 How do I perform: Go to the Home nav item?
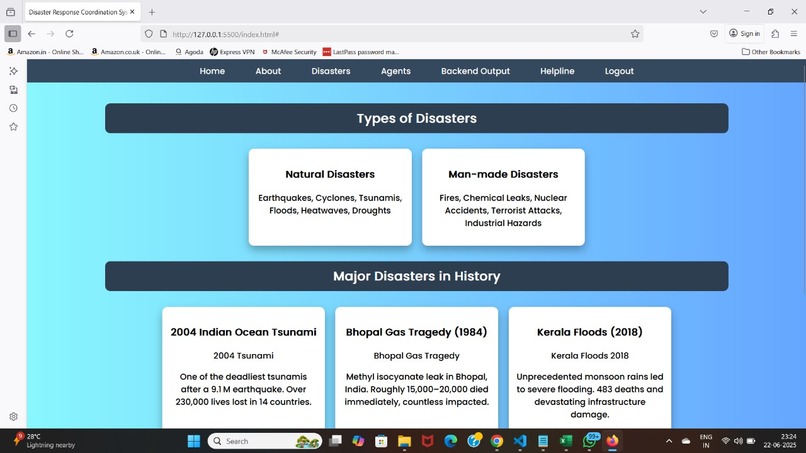[x=212, y=71]
